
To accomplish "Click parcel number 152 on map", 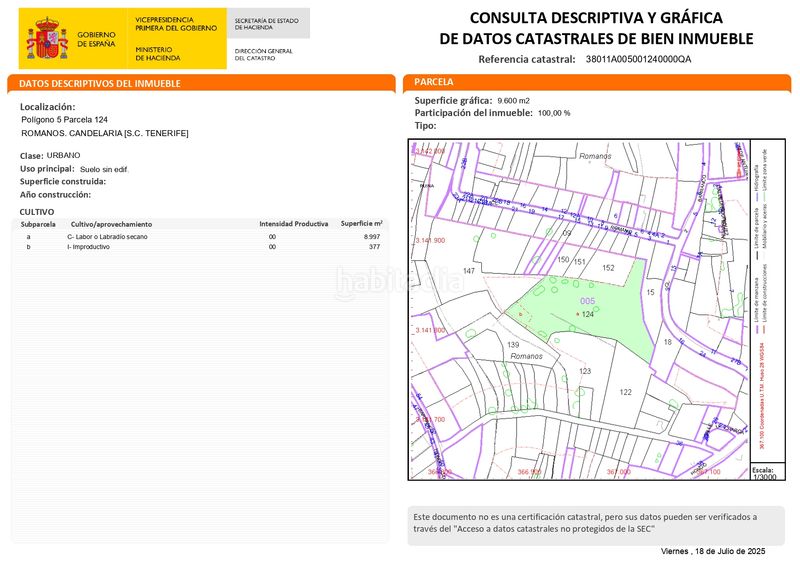I will [x=608, y=268].
